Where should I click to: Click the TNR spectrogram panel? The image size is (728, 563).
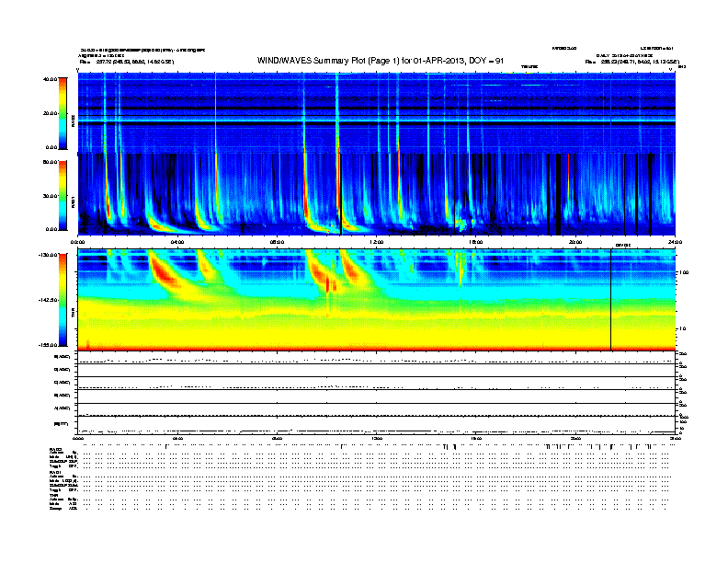377,300
